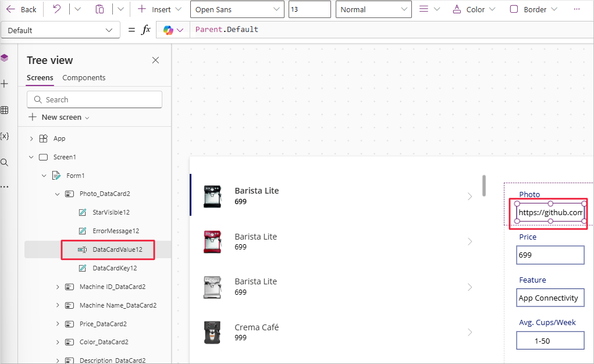
Task: Select StarVisible12 in the tree
Action: pyautogui.click(x=111, y=212)
